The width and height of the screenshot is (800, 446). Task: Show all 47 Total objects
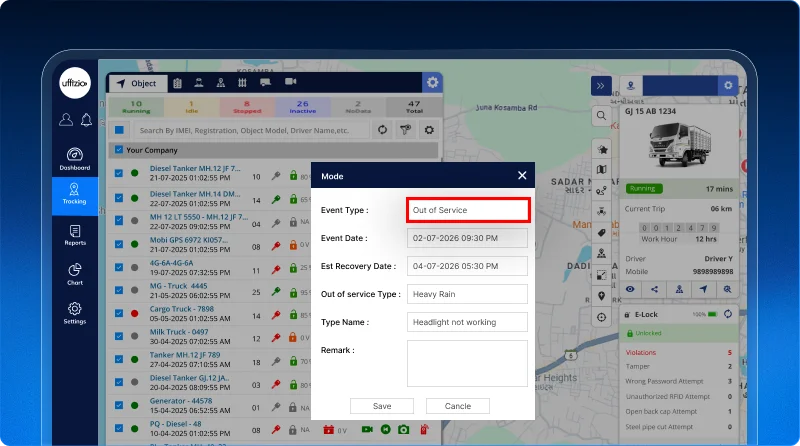(x=414, y=107)
